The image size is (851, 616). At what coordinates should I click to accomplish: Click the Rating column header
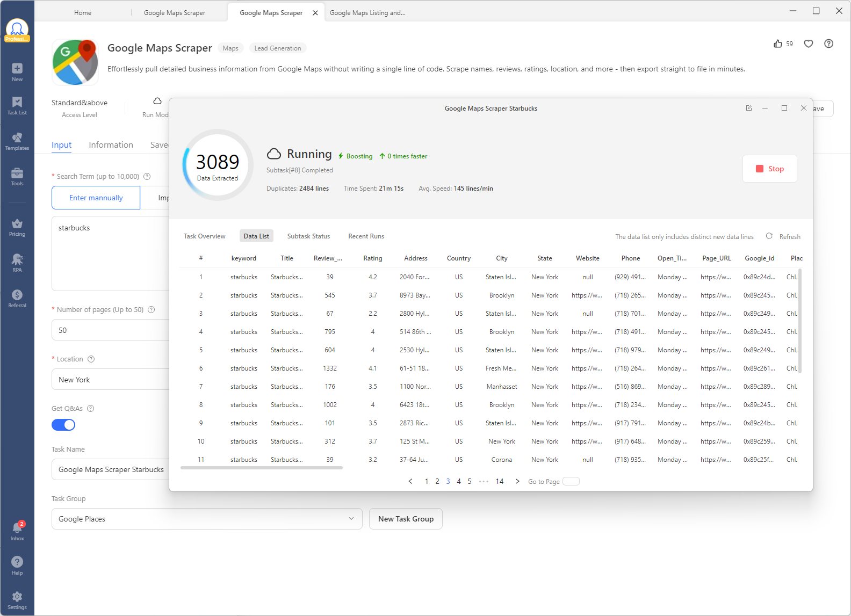coord(373,258)
